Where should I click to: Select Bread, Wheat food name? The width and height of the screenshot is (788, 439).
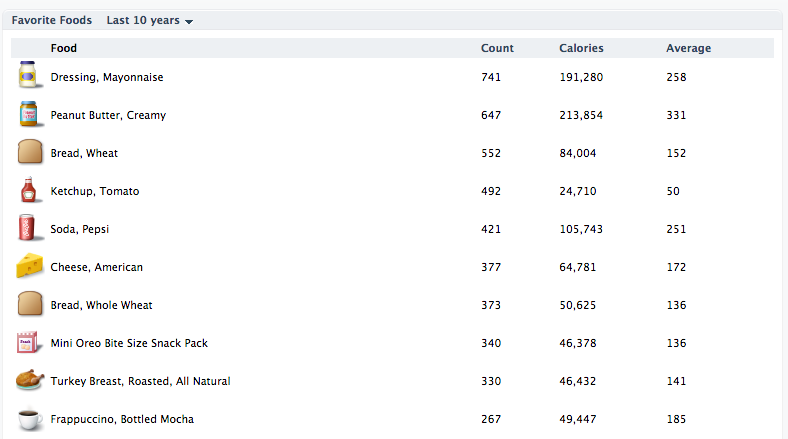click(84, 153)
